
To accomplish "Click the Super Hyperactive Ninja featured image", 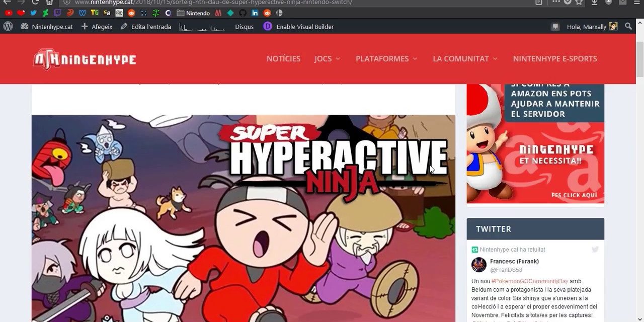I will tap(244, 218).
